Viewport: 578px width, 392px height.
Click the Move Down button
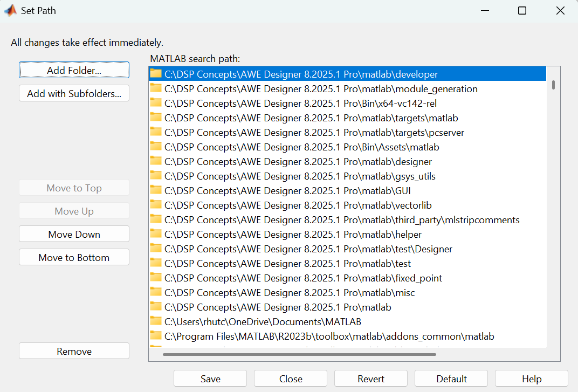pyautogui.click(x=74, y=234)
